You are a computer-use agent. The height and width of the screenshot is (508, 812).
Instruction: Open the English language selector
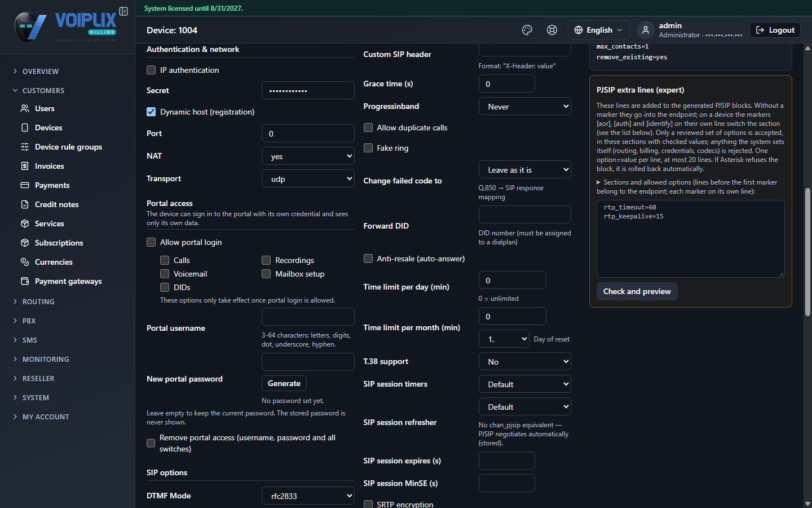tap(598, 30)
